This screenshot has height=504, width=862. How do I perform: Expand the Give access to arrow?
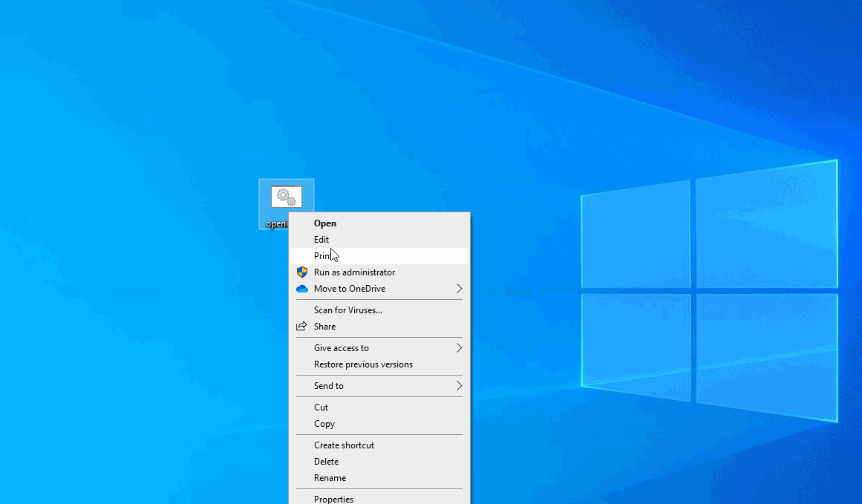coord(459,348)
